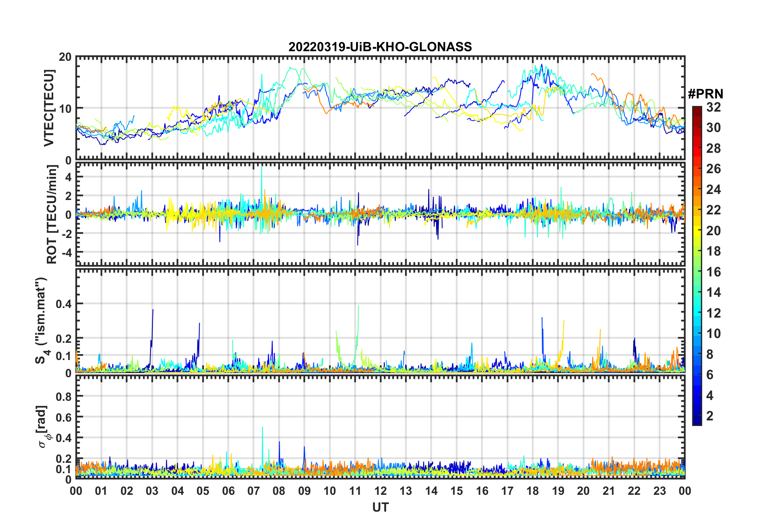Click x-axis hour tick label 07
The height and width of the screenshot is (532, 761).
(x=254, y=491)
